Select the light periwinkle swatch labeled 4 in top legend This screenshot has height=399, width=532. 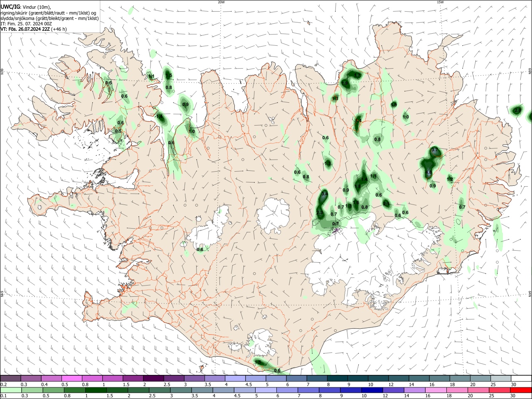(235, 379)
